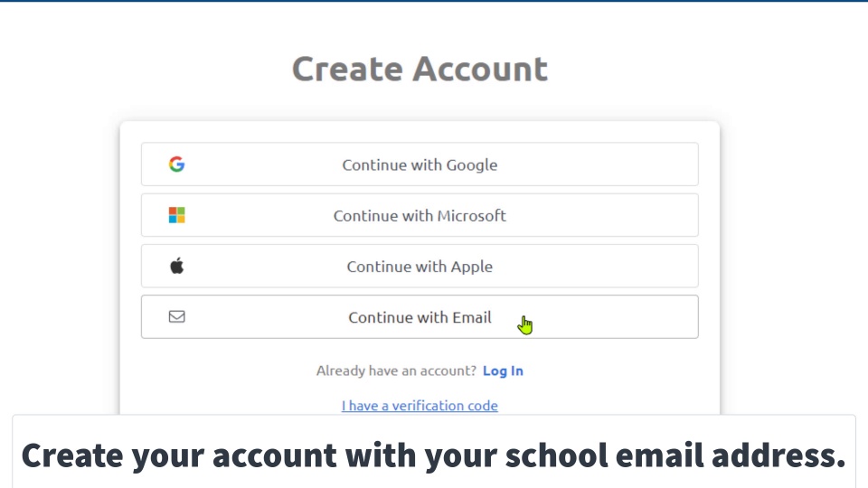Click the word "Create" in the bottom caption

click(71, 455)
